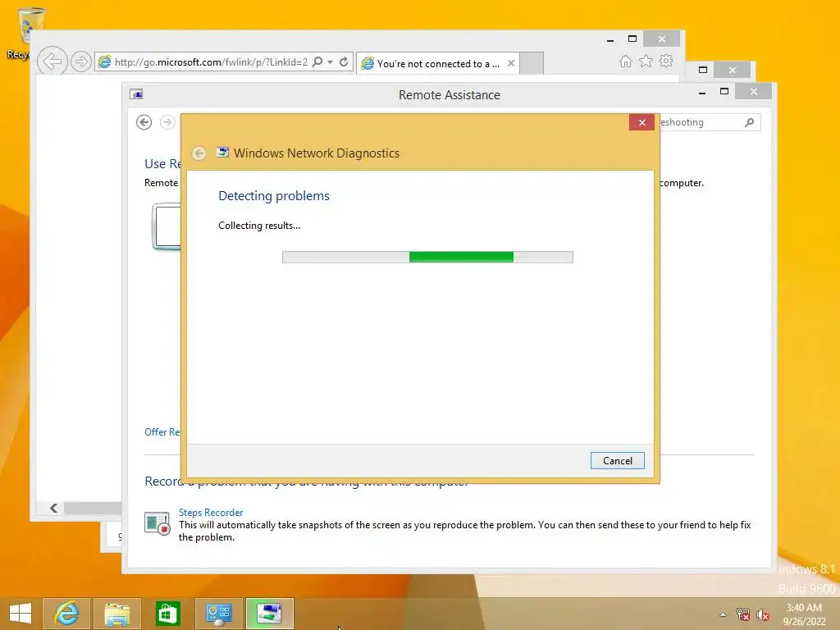
Task: Click the IE horizontal scrollbar left arrow
Action: click(53, 508)
